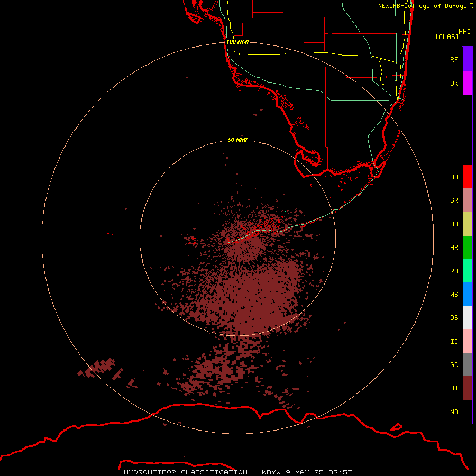This screenshot has height=476, width=476.
Task: Click the 'BD' legend label
Action: (x=454, y=224)
